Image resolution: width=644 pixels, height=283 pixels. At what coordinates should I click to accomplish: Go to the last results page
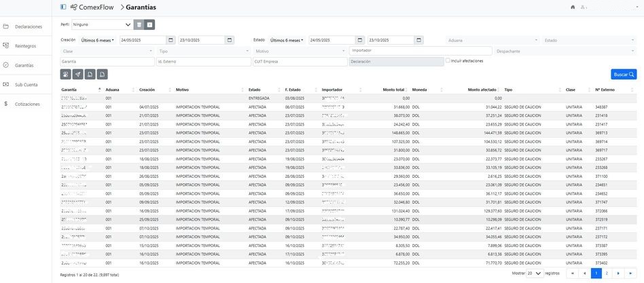point(630,273)
